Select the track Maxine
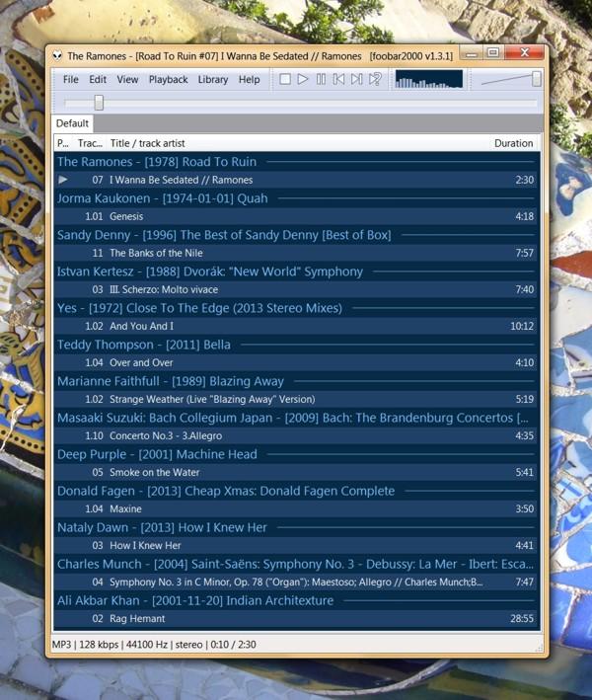Image resolution: width=592 pixels, height=700 pixels. pyautogui.click(x=297, y=508)
